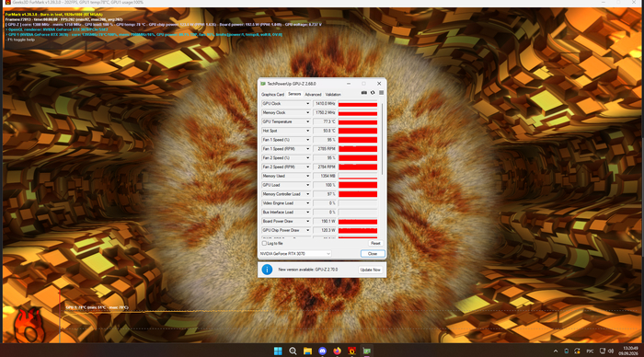Click the Hot Spot red graph bar
Viewport: 644px width, 357px height.
tap(358, 131)
